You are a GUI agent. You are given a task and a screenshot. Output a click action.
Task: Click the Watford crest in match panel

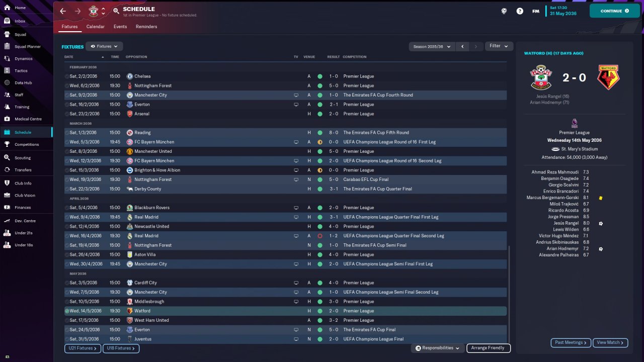(x=608, y=77)
